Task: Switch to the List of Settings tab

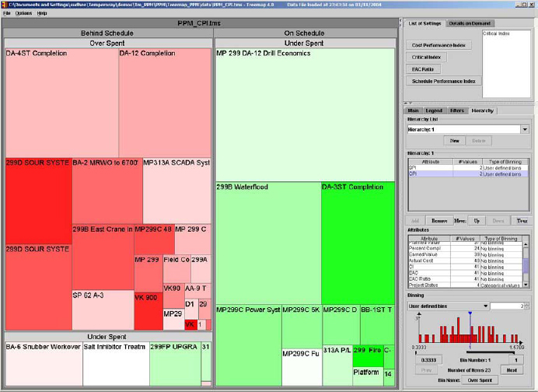Action: pos(424,23)
